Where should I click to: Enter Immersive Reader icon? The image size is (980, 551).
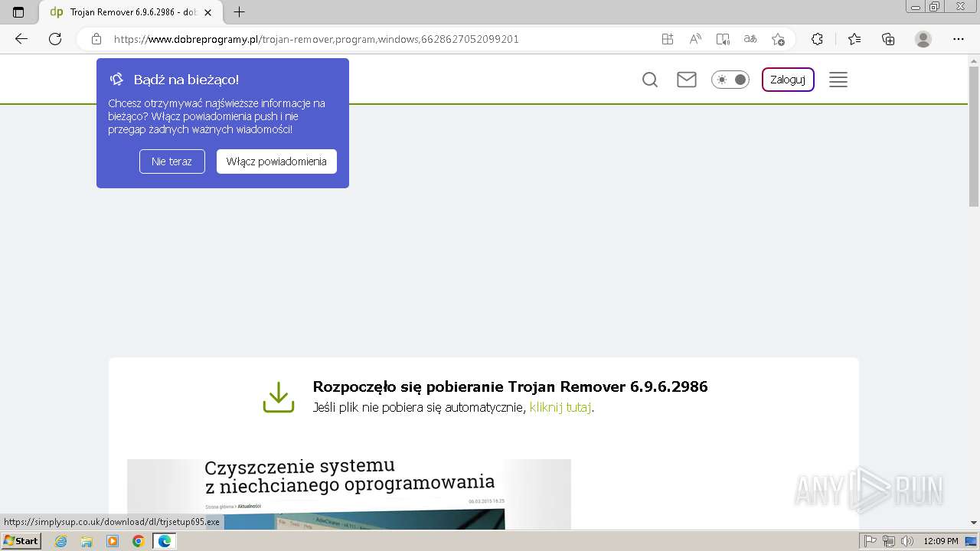coord(723,39)
